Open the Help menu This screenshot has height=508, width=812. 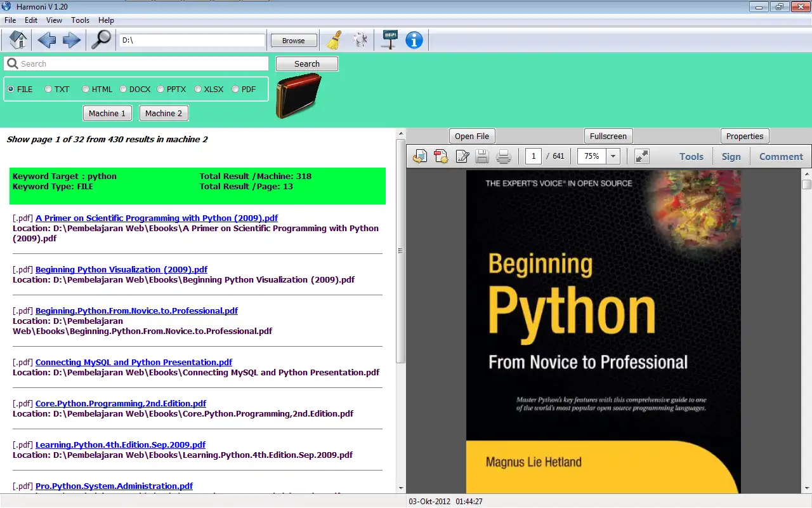106,20
